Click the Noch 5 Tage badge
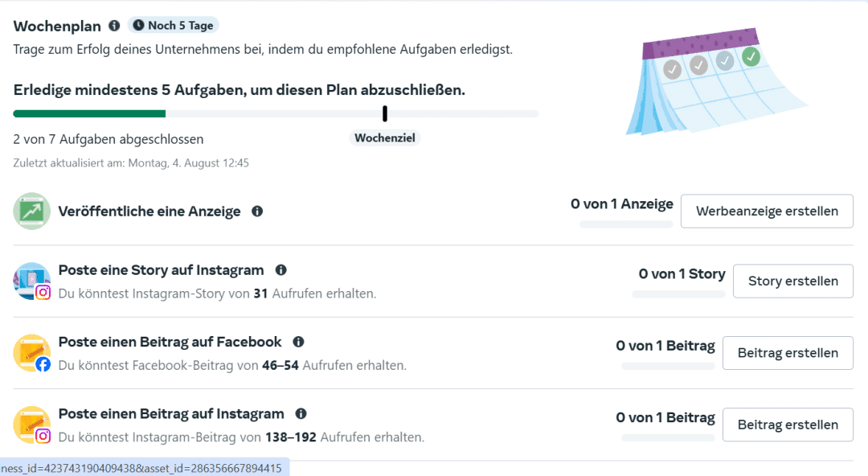 pos(174,26)
